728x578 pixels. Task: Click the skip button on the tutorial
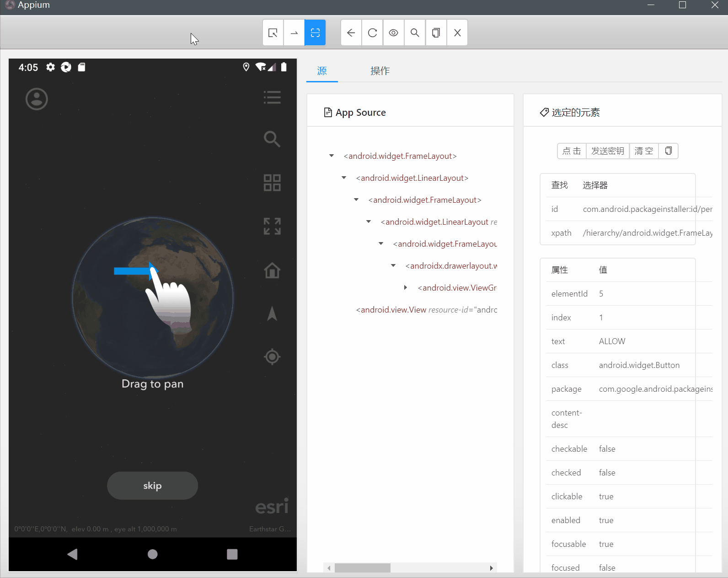(152, 486)
